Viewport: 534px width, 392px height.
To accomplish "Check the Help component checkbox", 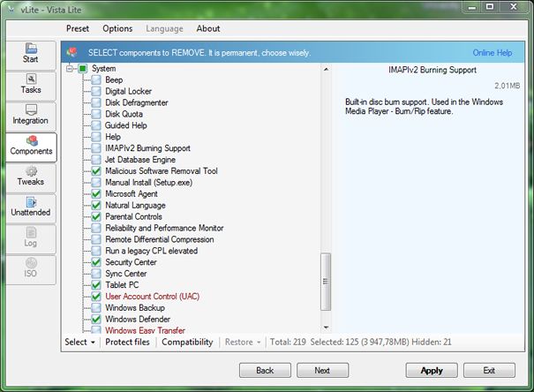I will tap(96, 137).
